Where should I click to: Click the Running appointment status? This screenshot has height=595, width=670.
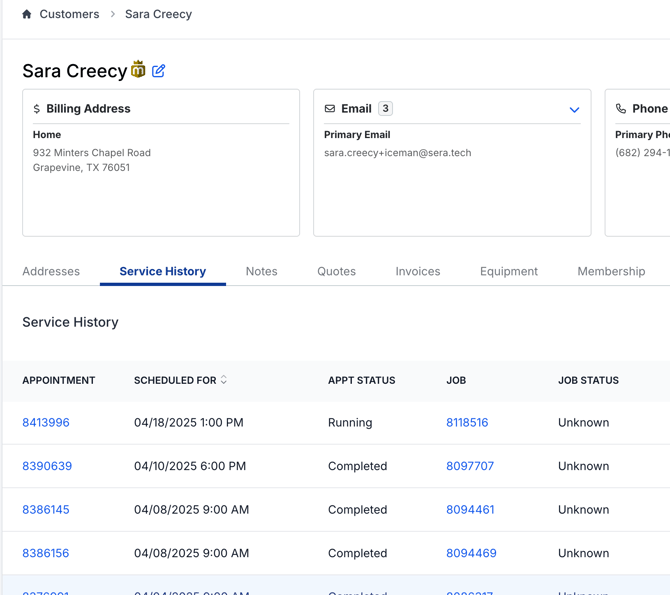point(350,423)
